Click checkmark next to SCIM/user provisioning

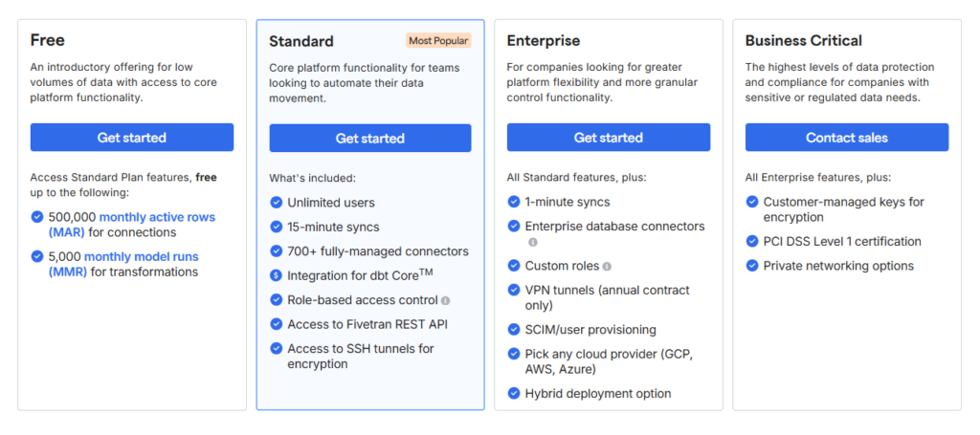515,330
